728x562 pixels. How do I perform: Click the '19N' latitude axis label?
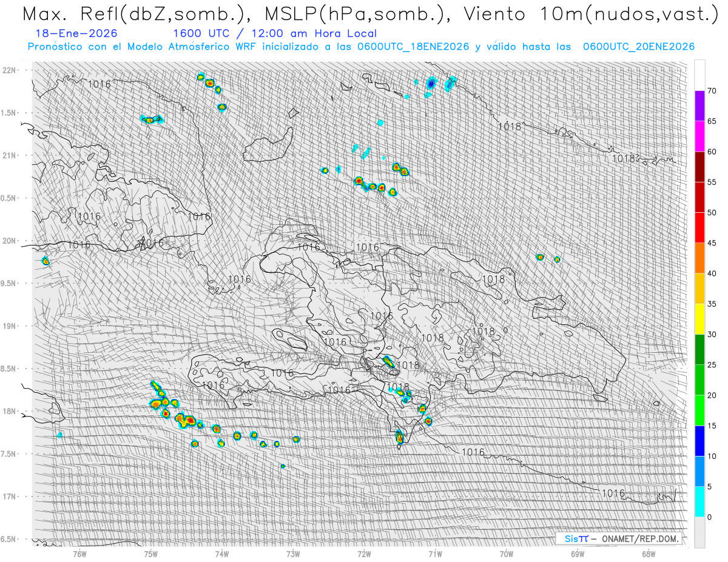pyautogui.click(x=8, y=326)
